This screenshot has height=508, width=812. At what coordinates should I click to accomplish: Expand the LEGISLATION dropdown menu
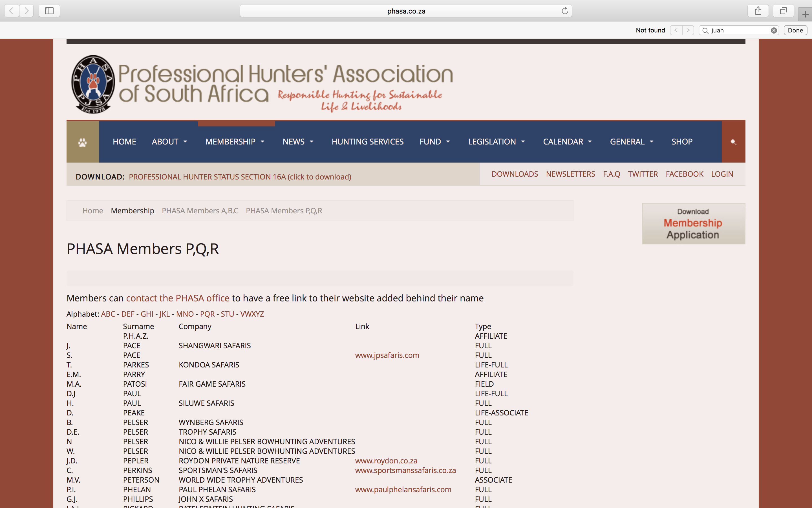(496, 142)
